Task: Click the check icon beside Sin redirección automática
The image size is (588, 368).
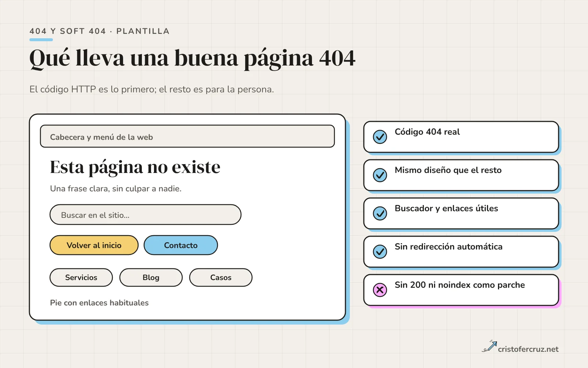Action: click(x=380, y=252)
